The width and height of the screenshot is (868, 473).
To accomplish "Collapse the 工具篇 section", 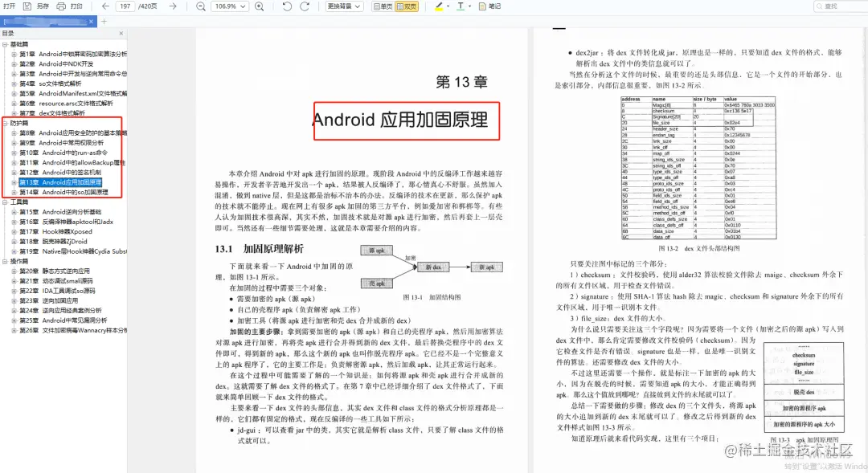I will tap(5, 202).
